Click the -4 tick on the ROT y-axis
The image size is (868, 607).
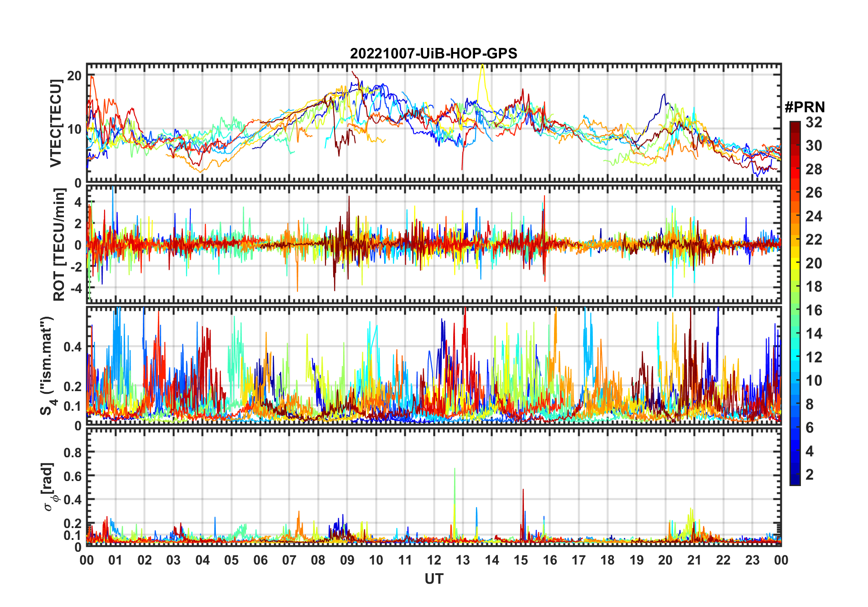point(76,288)
